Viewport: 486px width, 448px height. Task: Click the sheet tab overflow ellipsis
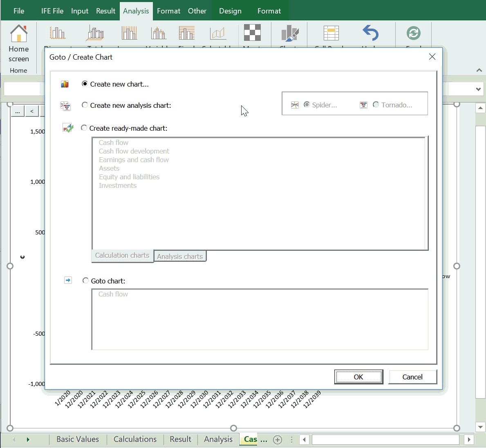[264, 440]
